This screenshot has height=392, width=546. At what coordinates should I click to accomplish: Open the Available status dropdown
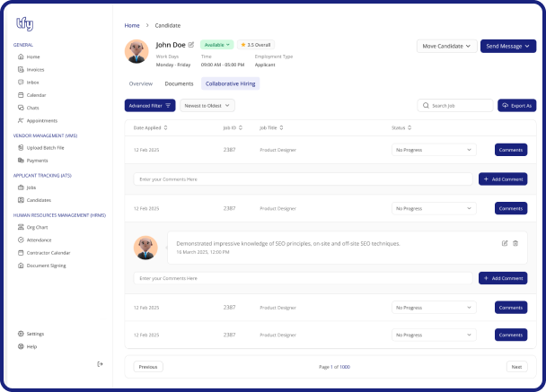click(217, 45)
